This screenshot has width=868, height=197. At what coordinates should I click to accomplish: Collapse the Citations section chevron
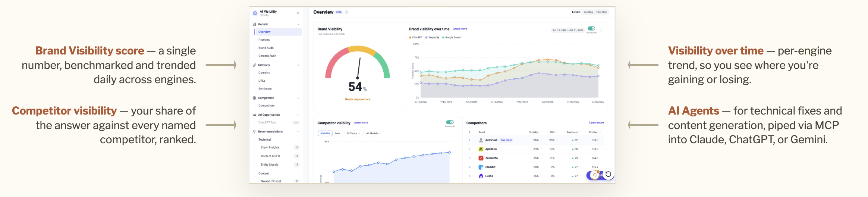298,65
